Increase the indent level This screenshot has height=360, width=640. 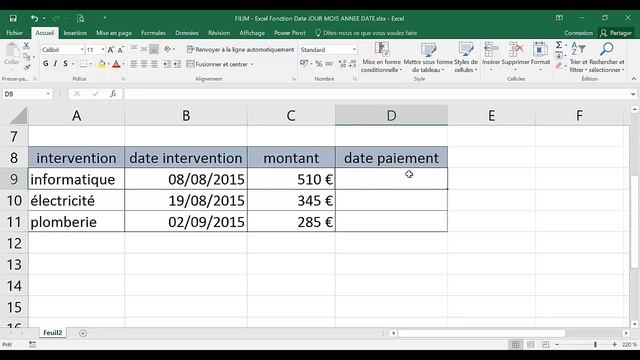pyautogui.click(x=177, y=64)
